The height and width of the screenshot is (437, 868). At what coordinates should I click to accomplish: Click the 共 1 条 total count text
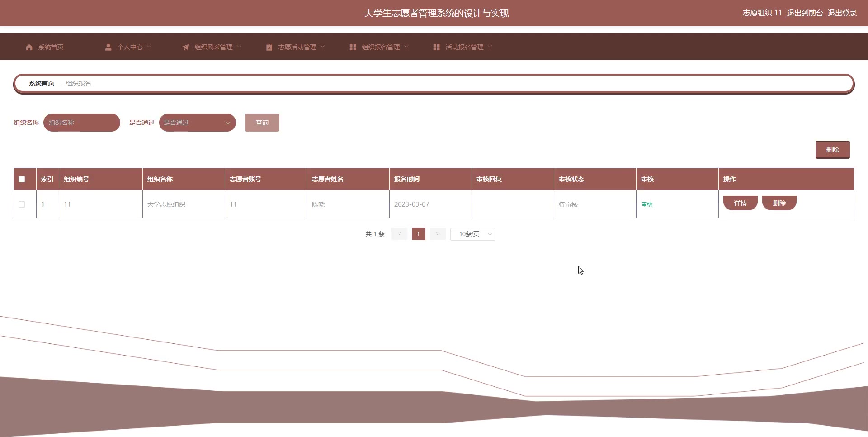(x=375, y=234)
